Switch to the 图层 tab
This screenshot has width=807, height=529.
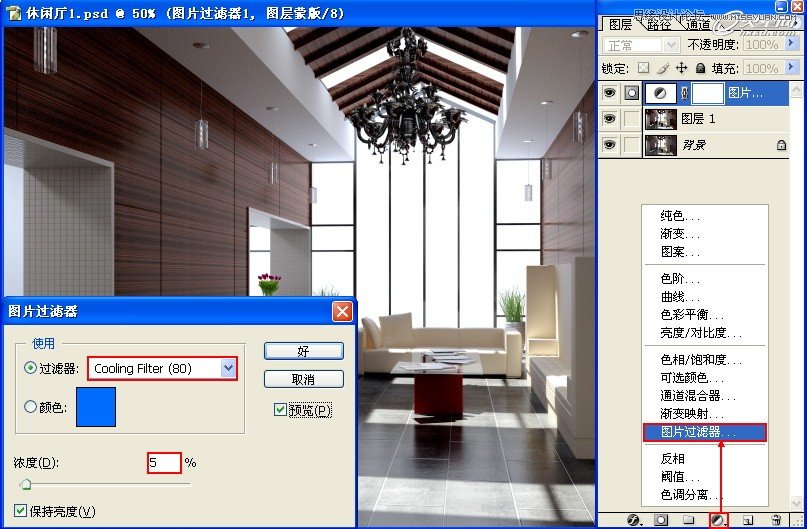[620, 24]
